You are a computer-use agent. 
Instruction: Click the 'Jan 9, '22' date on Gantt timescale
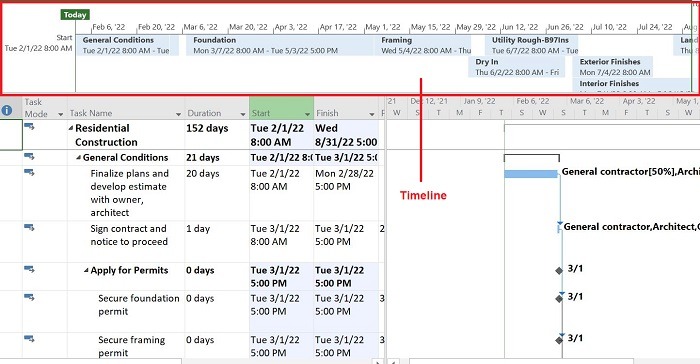[x=479, y=101]
